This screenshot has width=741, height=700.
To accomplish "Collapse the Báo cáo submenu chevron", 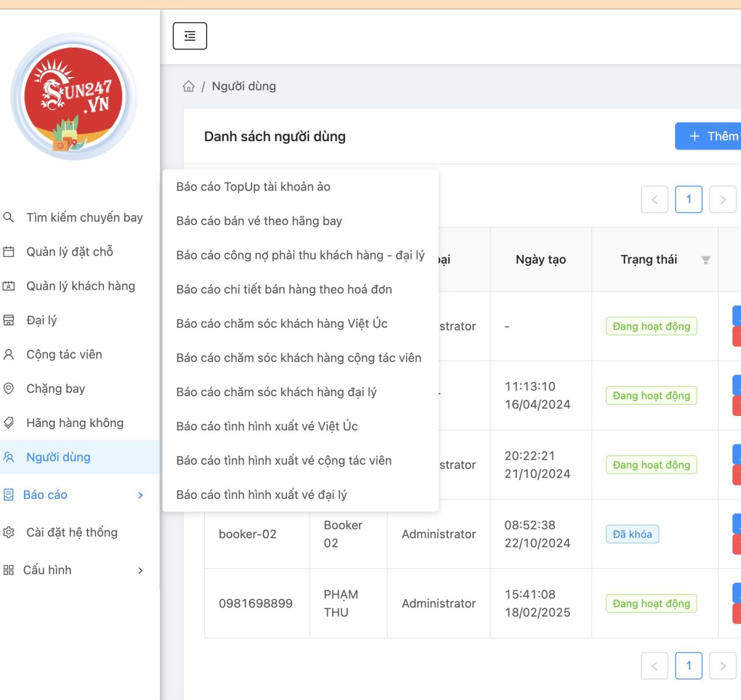I will (140, 495).
